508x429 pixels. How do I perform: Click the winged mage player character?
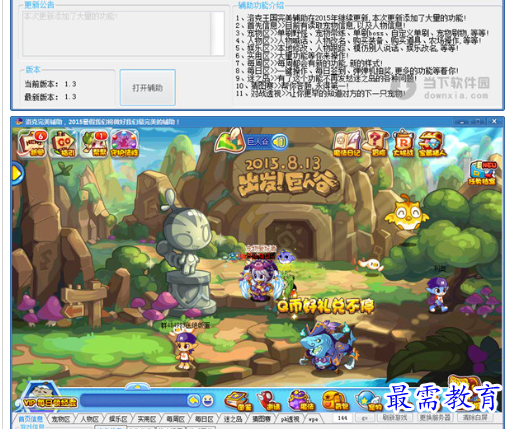click(261, 280)
